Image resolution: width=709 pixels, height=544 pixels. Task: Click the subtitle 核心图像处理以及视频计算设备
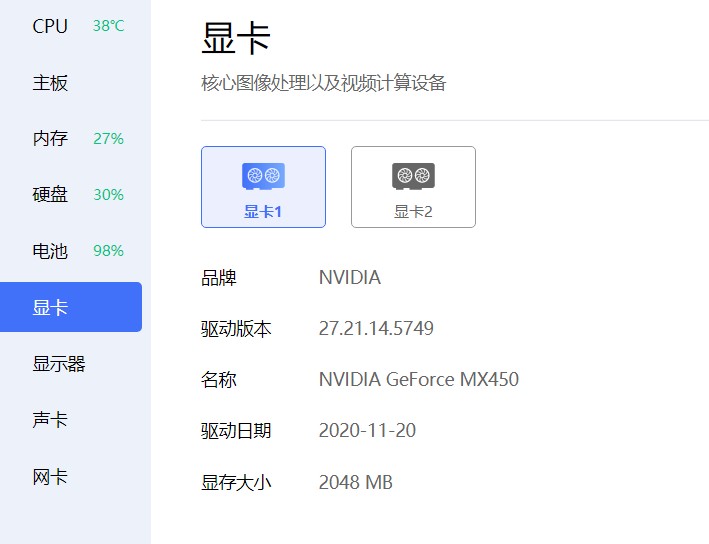(x=324, y=83)
